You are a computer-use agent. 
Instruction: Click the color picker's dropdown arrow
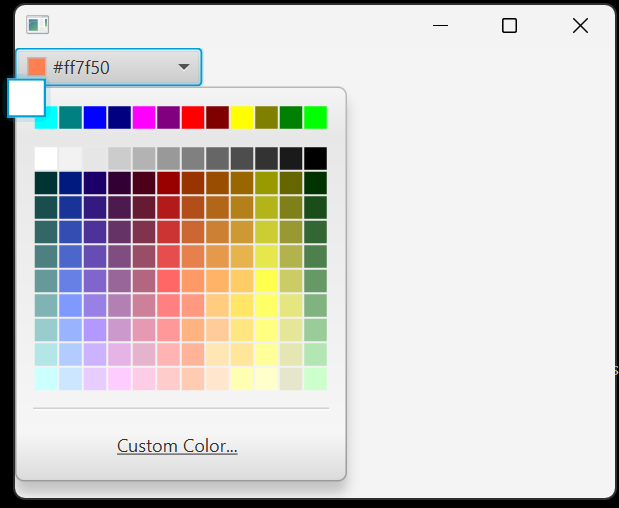184,67
